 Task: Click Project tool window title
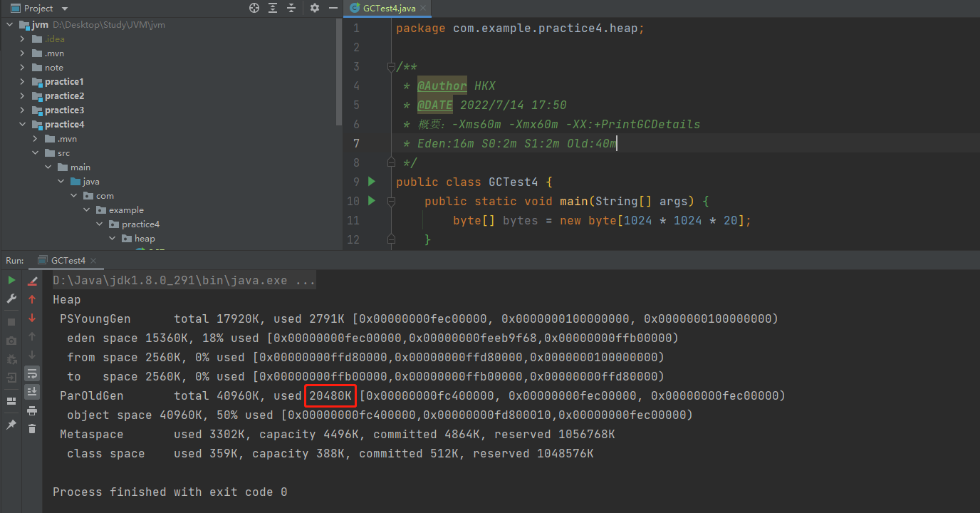[38, 9]
